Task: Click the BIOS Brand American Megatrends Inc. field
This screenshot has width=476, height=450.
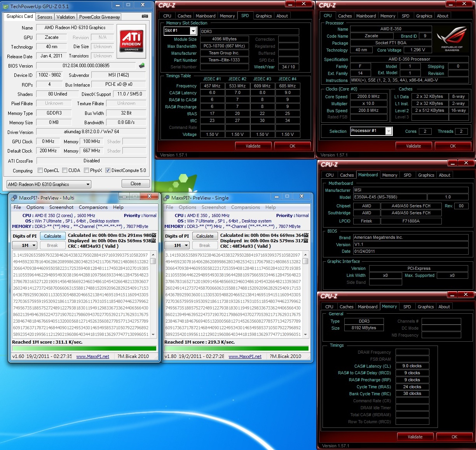Action: [x=410, y=237]
